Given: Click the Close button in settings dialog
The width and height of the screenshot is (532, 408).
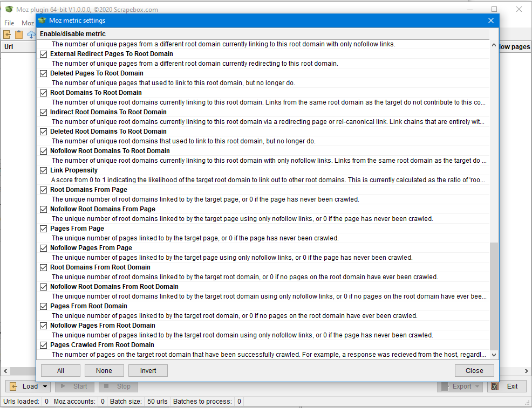Looking at the screenshot, I should [474, 370].
